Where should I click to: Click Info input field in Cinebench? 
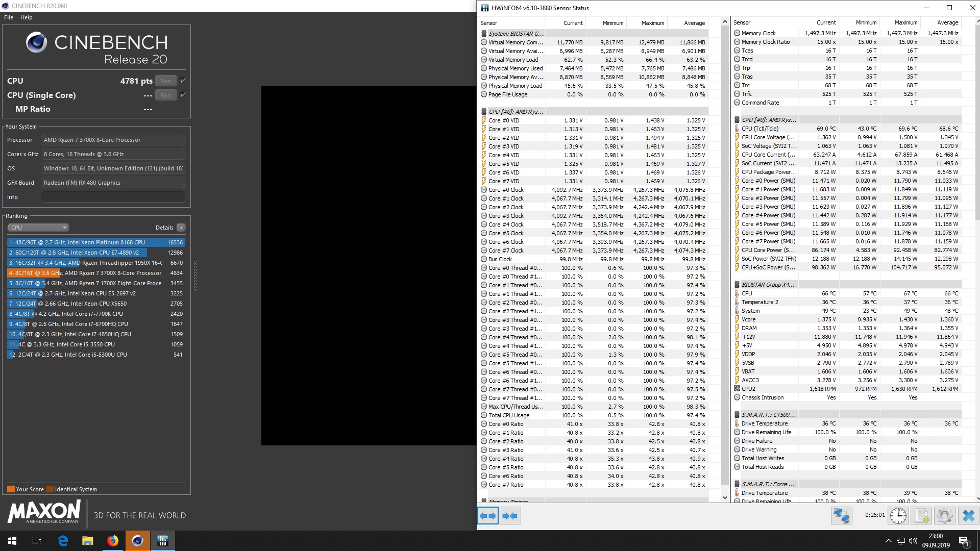point(113,197)
